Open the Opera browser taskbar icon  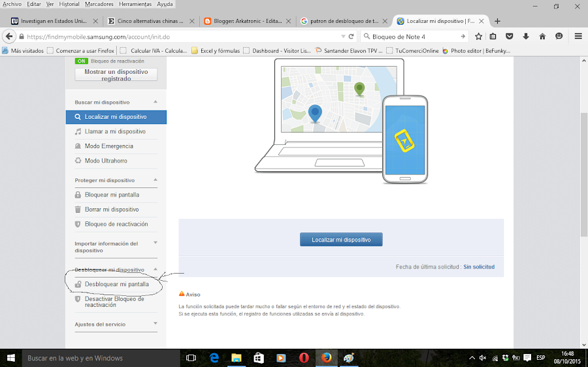coord(304,358)
